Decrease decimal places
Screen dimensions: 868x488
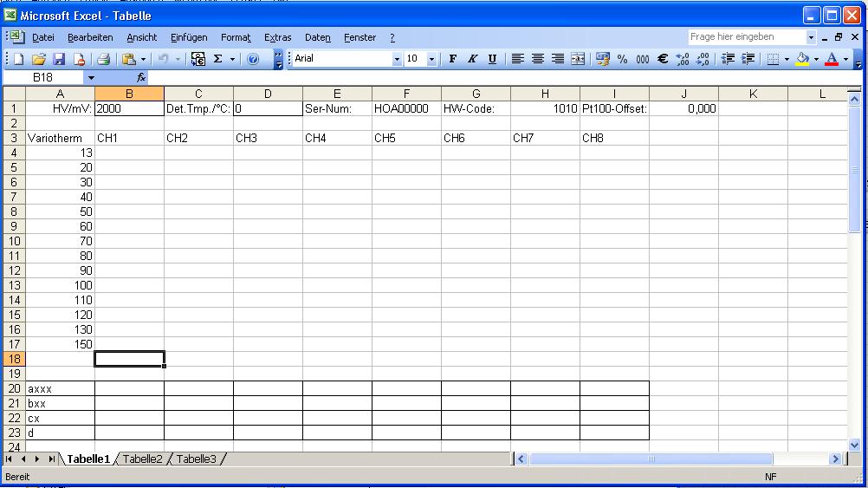(703, 59)
